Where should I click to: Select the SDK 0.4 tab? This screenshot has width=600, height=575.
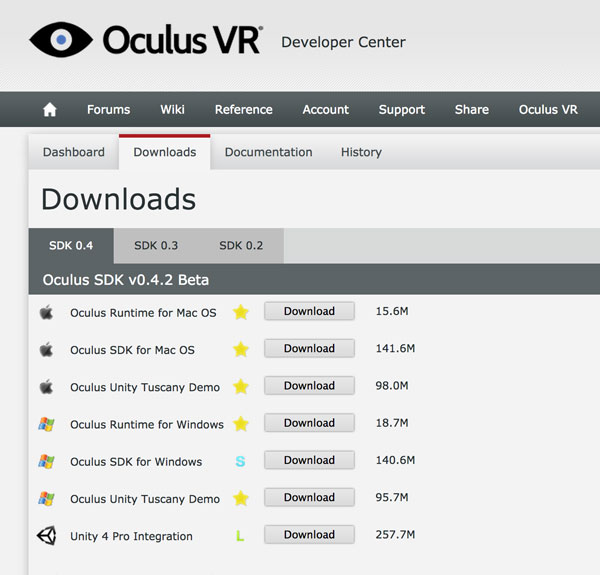[x=71, y=245]
